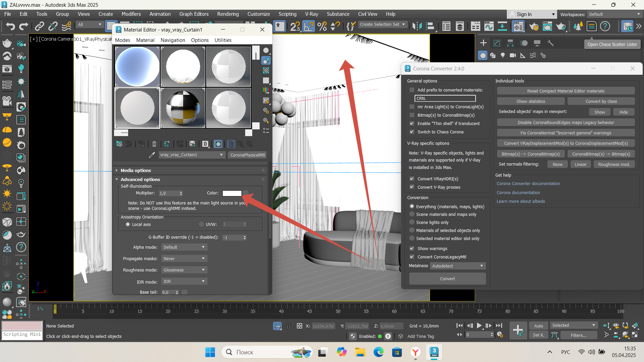
Task: Open the Create tab plus icon
Action: point(483,43)
